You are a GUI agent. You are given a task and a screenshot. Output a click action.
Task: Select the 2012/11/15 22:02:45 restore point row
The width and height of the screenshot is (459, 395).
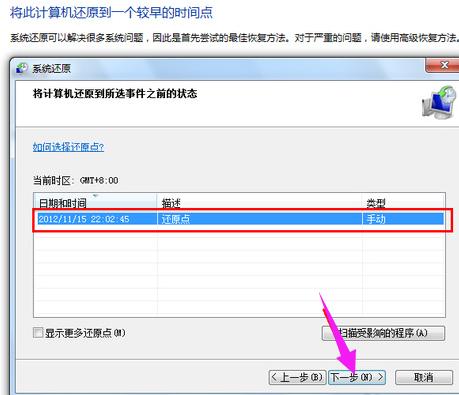[240, 219]
